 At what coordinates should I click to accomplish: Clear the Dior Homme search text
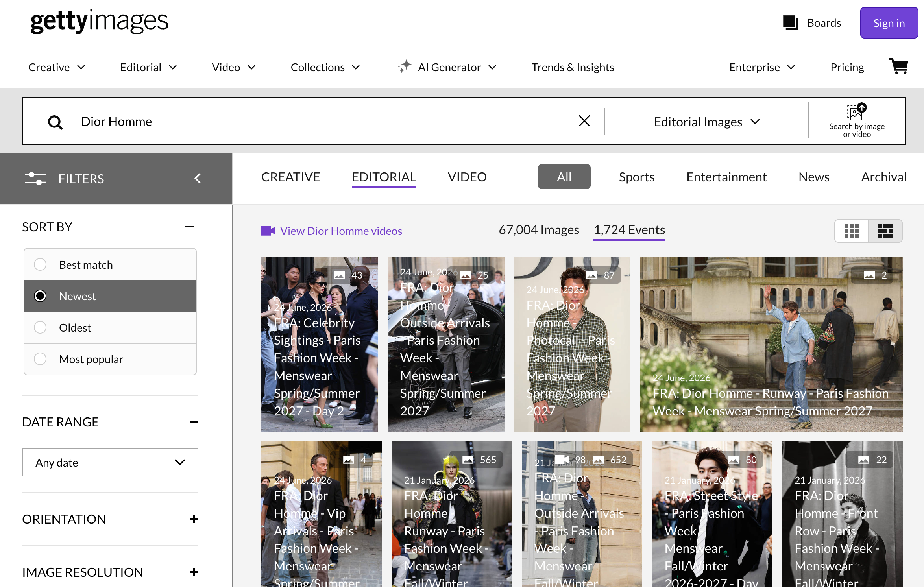[x=584, y=121]
